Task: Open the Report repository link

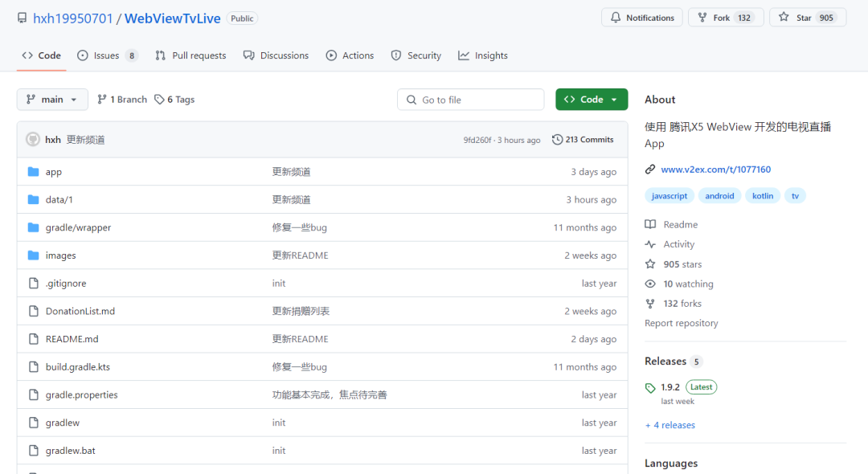Action: click(682, 323)
